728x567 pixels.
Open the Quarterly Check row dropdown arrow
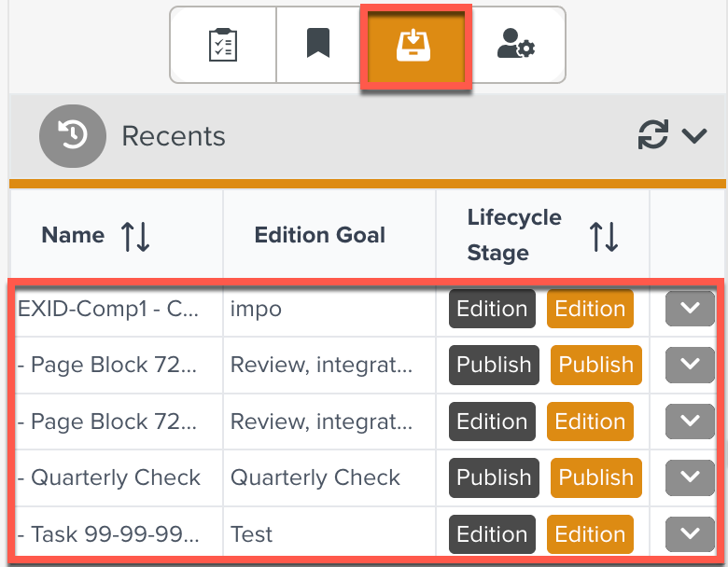click(690, 477)
